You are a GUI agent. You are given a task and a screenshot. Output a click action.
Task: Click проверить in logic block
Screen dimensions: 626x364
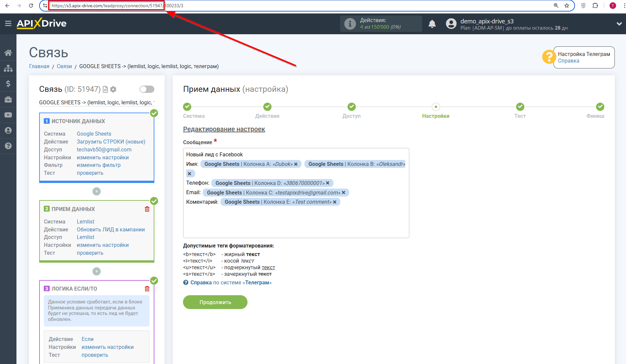point(95,355)
